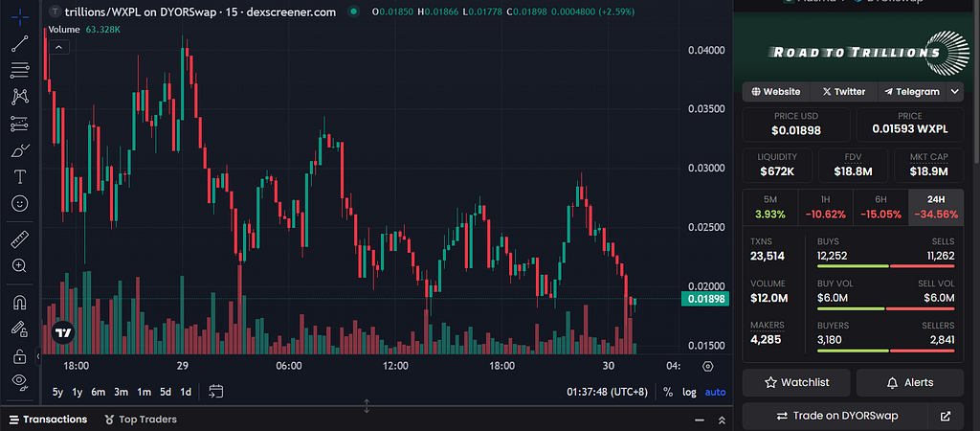Set chart range to 1m

click(144, 393)
